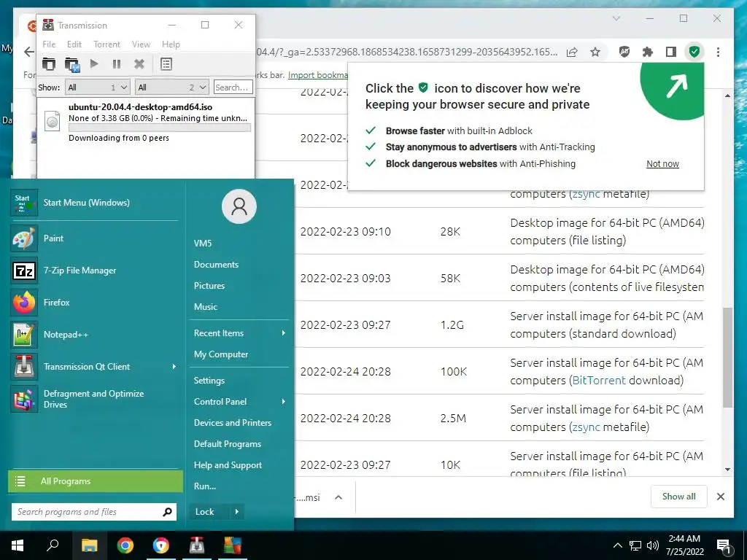
Task: Click the ISO file icon in torrent list
Action: point(53,121)
